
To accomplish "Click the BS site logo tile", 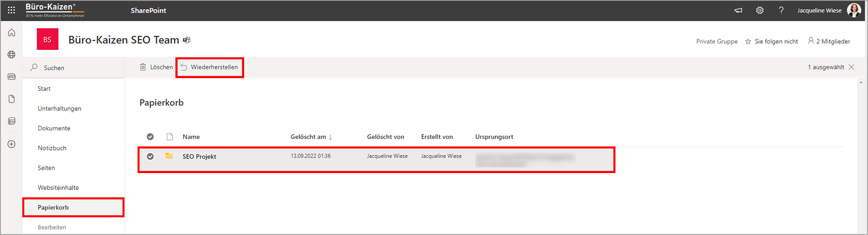I will tap(47, 40).
